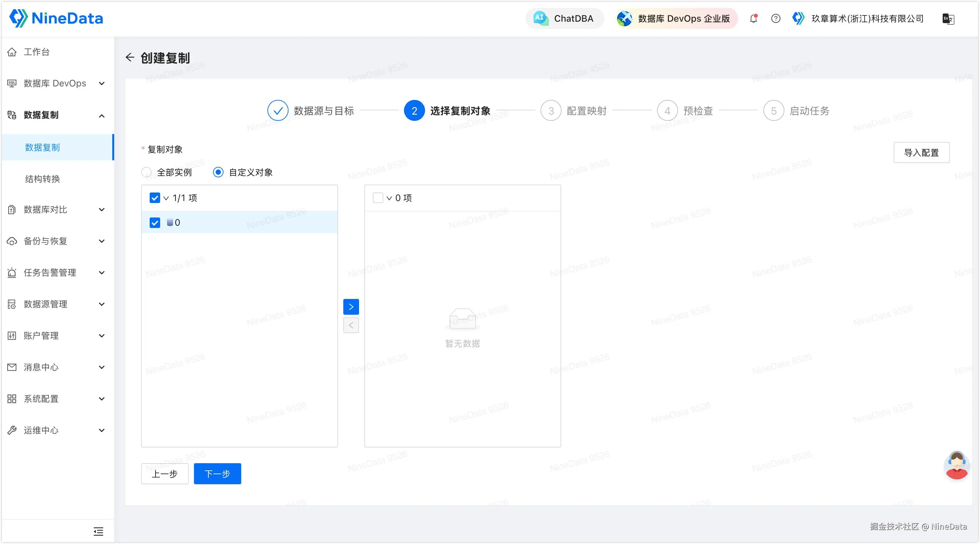Click the 导入配置 button

921,153
